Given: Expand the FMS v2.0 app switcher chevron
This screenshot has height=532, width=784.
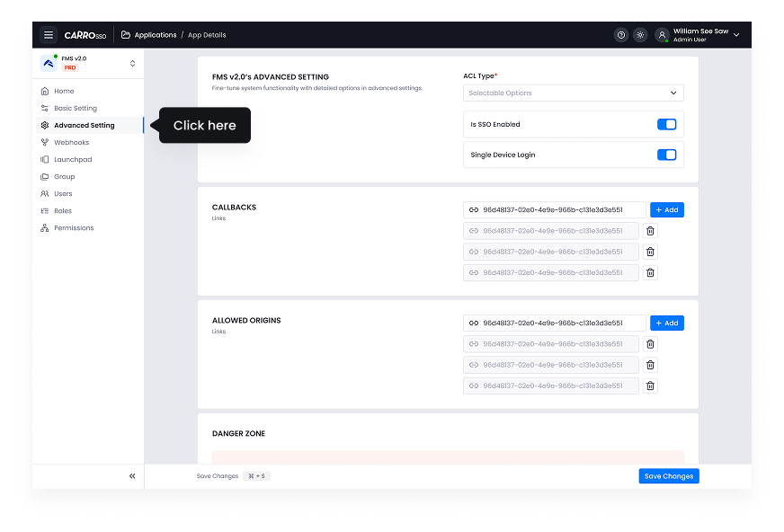Looking at the screenshot, I should [x=130, y=63].
